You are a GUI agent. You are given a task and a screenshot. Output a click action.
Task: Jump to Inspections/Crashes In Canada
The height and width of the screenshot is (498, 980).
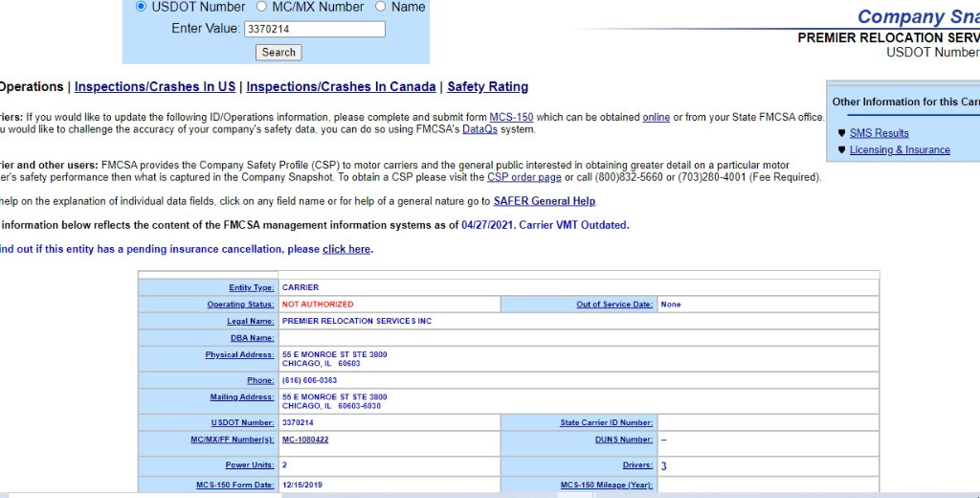click(341, 87)
